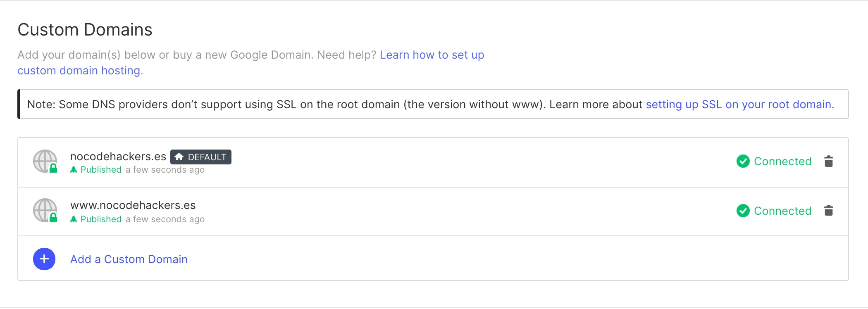Click green checkmark beside second Connected status
Viewport: 868px width, 309px height.
click(743, 211)
